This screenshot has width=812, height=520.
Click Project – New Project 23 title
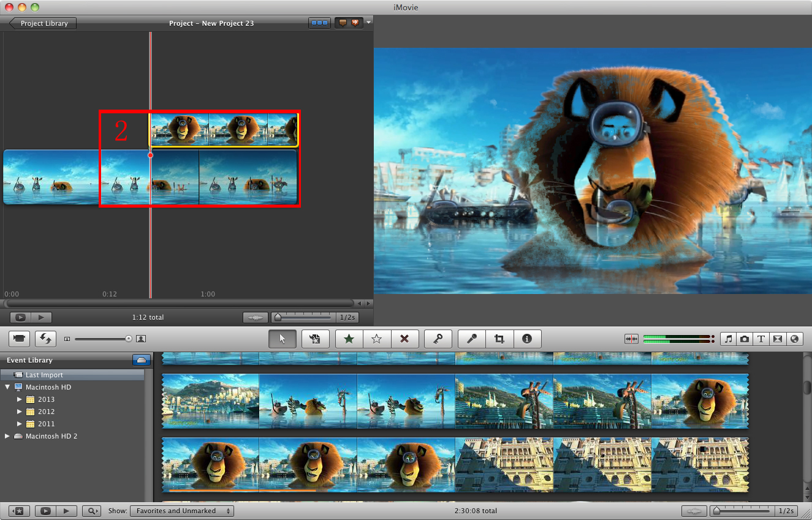(211, 23)
